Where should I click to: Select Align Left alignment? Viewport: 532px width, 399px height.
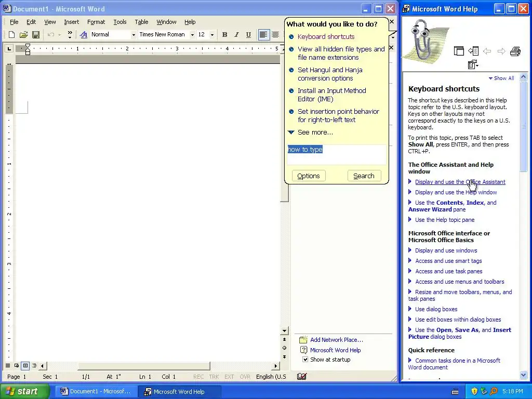pos(263,35)
